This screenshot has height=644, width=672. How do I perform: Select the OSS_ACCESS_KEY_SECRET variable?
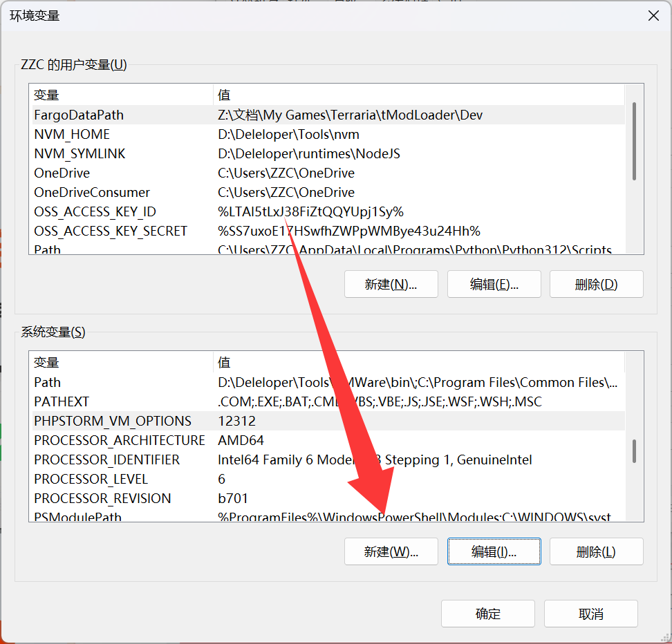point(328,231)
